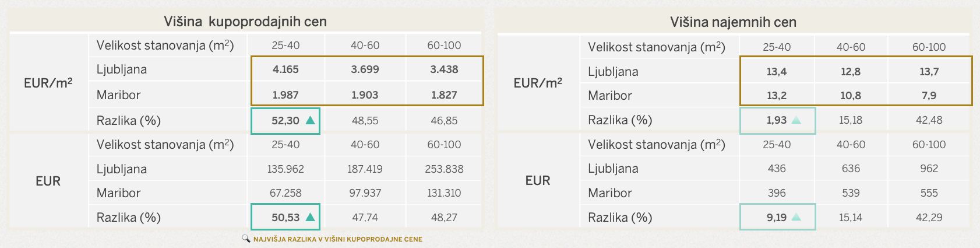This screenshot has width=980, height=248.
Task: Click the light triangle next to 1,93
Action: [796, 120]
